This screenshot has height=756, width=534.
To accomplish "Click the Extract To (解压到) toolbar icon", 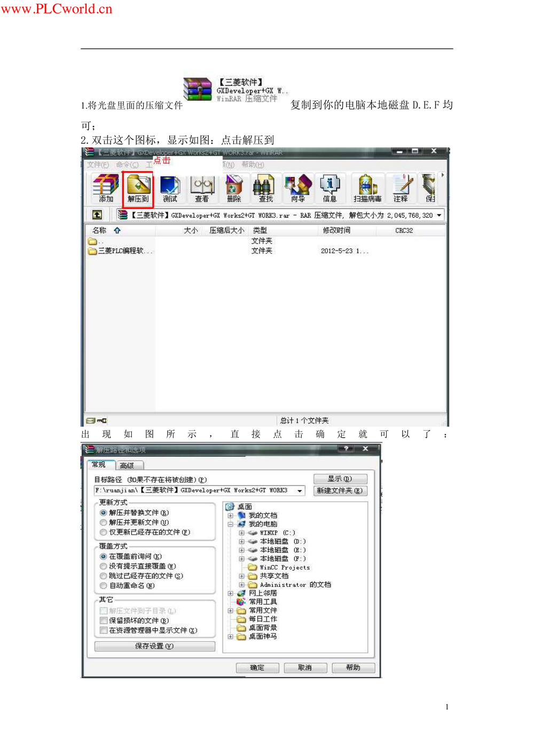I will [x=138, y=189].
